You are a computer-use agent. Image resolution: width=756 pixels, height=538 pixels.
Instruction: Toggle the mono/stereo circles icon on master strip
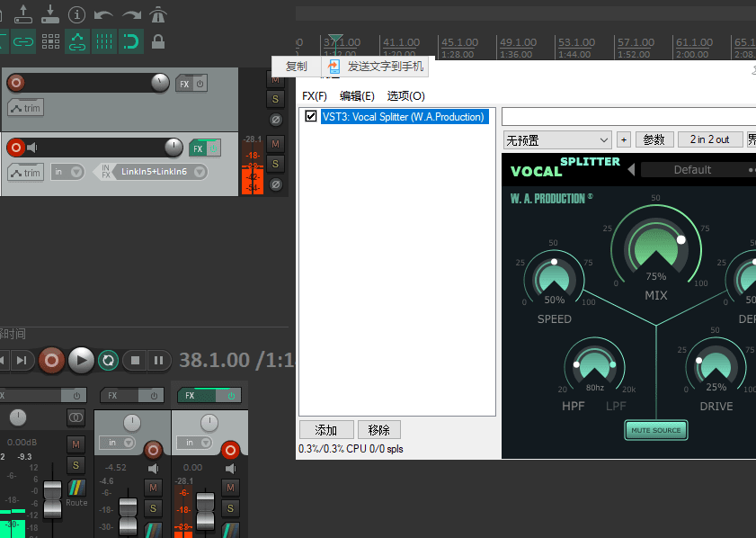tap(76, 417)
